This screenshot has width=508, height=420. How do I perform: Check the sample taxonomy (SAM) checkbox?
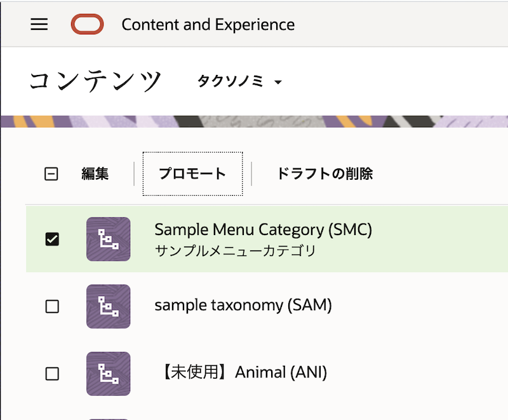click(52, 306)
